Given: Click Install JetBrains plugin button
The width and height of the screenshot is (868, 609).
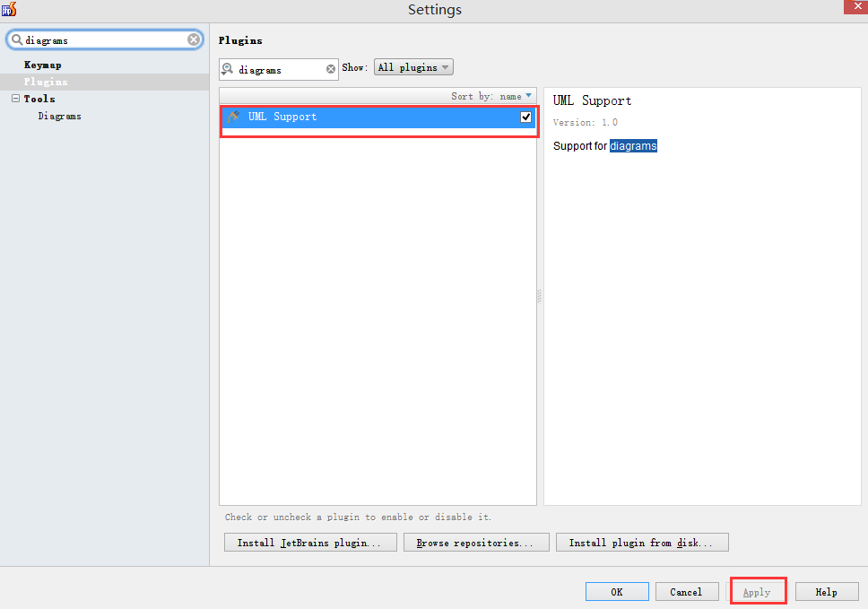Looking at the screenshot, I should pos(310,543).
